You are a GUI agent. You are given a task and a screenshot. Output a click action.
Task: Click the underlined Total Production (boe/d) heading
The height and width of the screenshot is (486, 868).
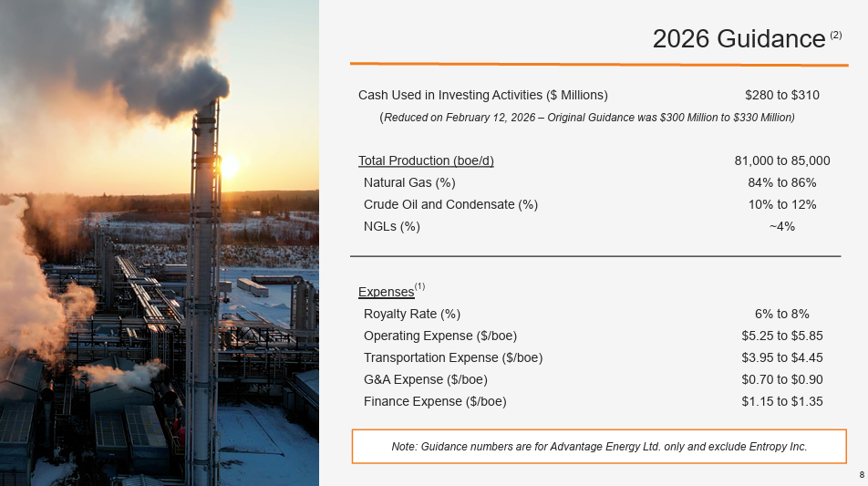pos(426,161)
